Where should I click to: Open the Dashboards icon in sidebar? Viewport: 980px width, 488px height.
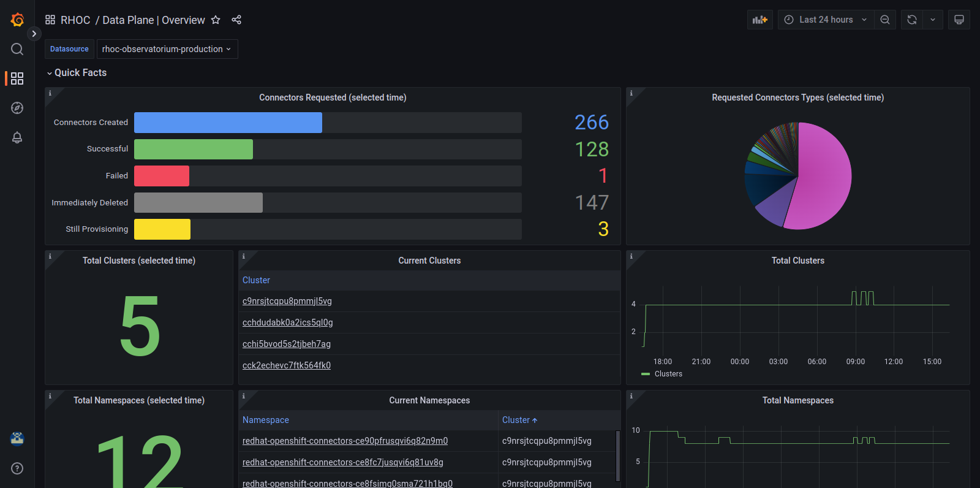coord(17,78)
